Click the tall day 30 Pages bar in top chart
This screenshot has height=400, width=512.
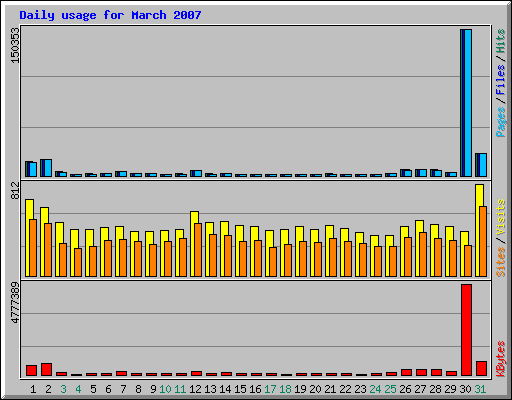[468, 103]
